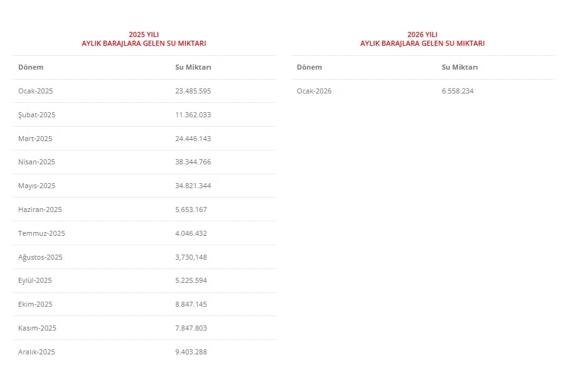The height and width of the screenshot is (392, 566).
Task: Click Dönem header in the 2026 table
Action: tap(309, 67)
